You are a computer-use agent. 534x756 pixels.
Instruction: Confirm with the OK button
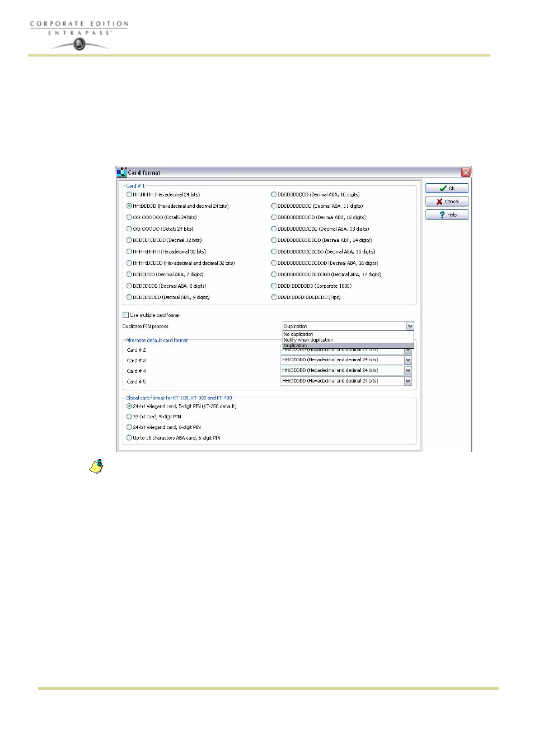pyautogui.click(x=447, y=188)
